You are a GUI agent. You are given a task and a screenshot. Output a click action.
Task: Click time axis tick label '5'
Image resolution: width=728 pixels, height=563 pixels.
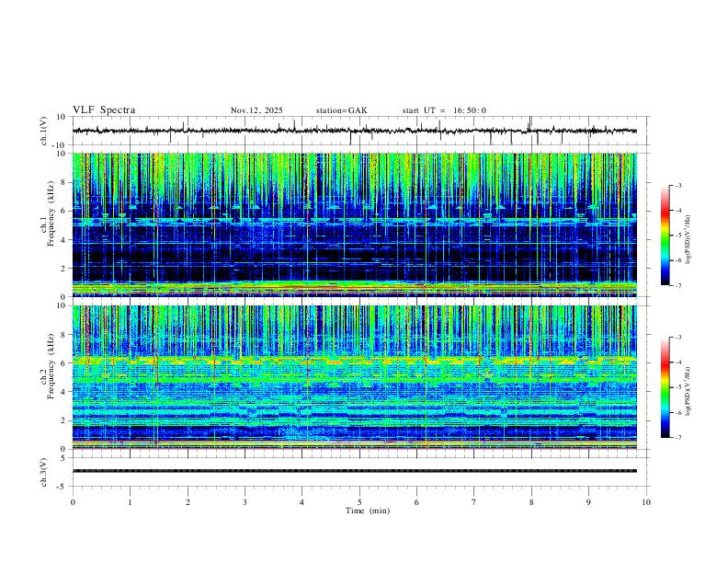point(359,502)
